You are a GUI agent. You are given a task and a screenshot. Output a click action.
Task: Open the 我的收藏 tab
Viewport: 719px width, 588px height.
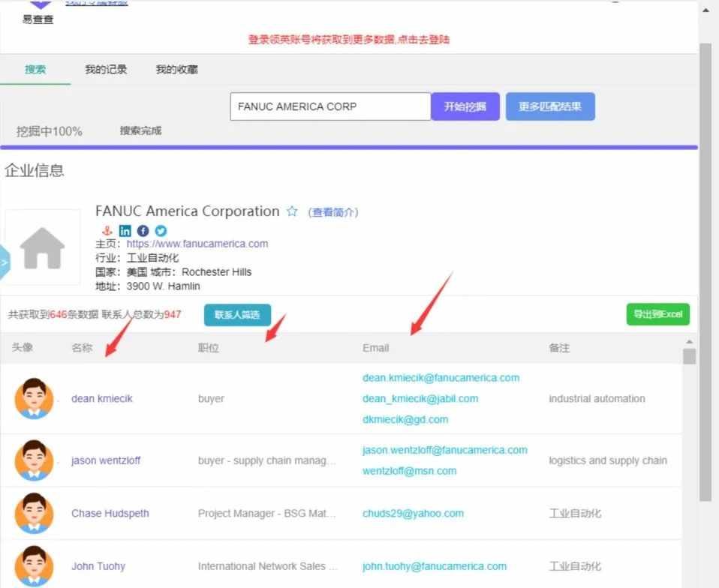[x=176, y=69]
